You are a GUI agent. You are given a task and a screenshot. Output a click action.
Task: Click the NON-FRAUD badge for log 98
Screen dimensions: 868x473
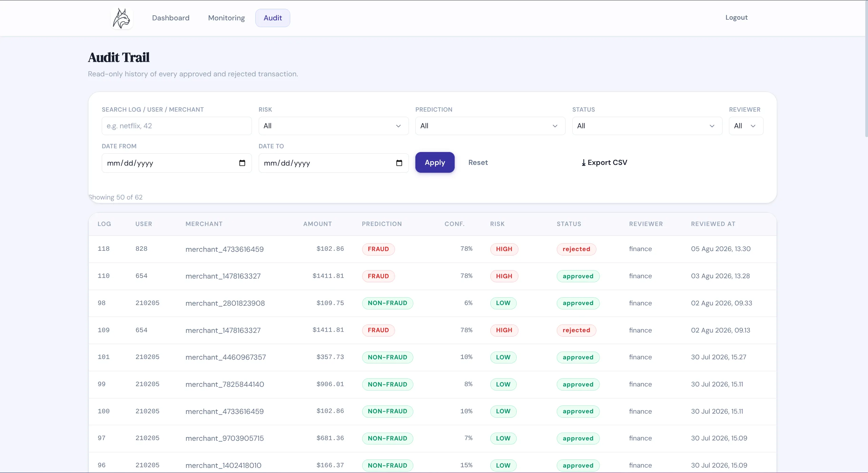(387, 303)
